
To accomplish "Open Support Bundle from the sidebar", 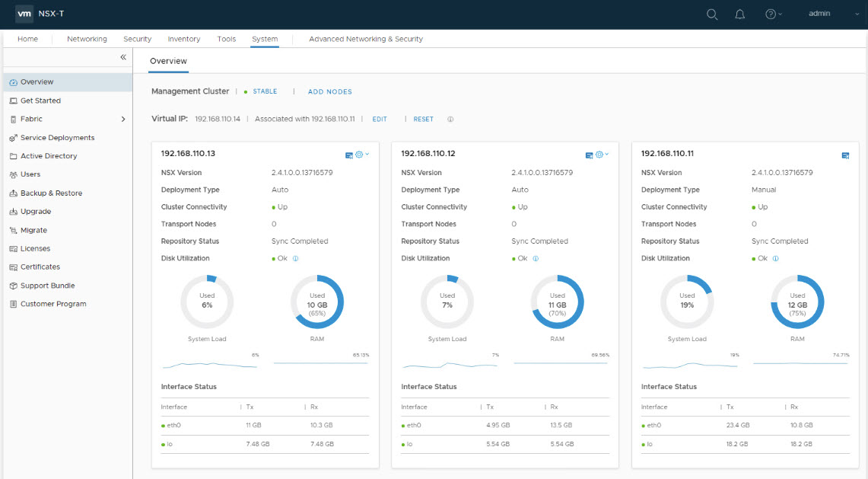I will tap(13, 285).
